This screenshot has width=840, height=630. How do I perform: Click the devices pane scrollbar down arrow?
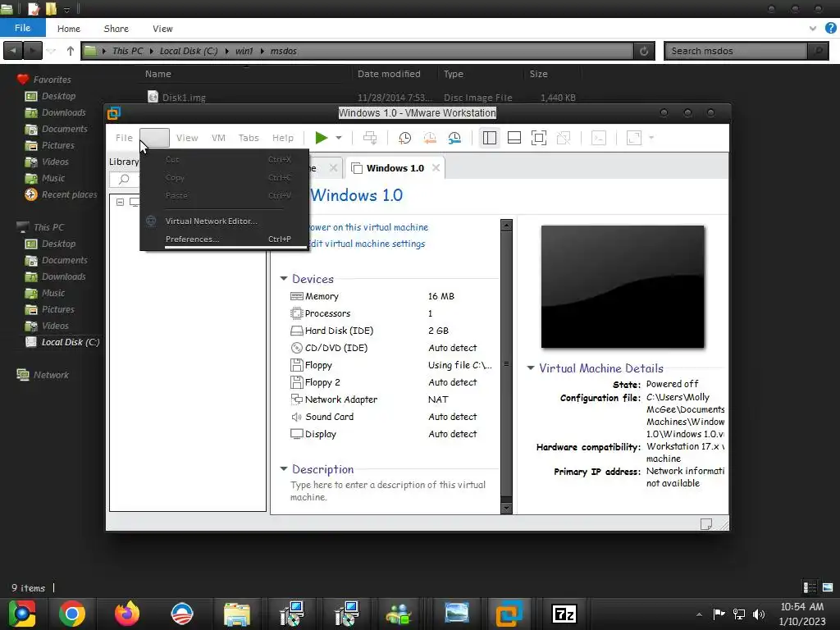(x=506, y=507)
